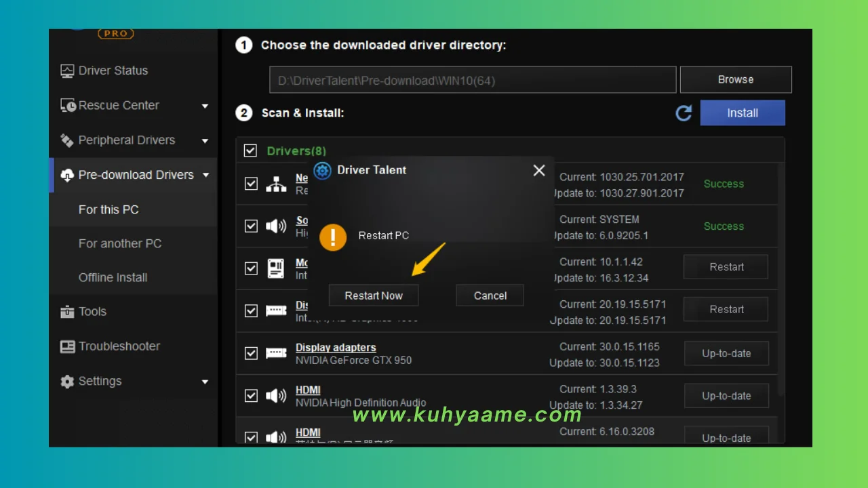Click Up-to-date for NVIDIA HD Audio

coord(726,396)
